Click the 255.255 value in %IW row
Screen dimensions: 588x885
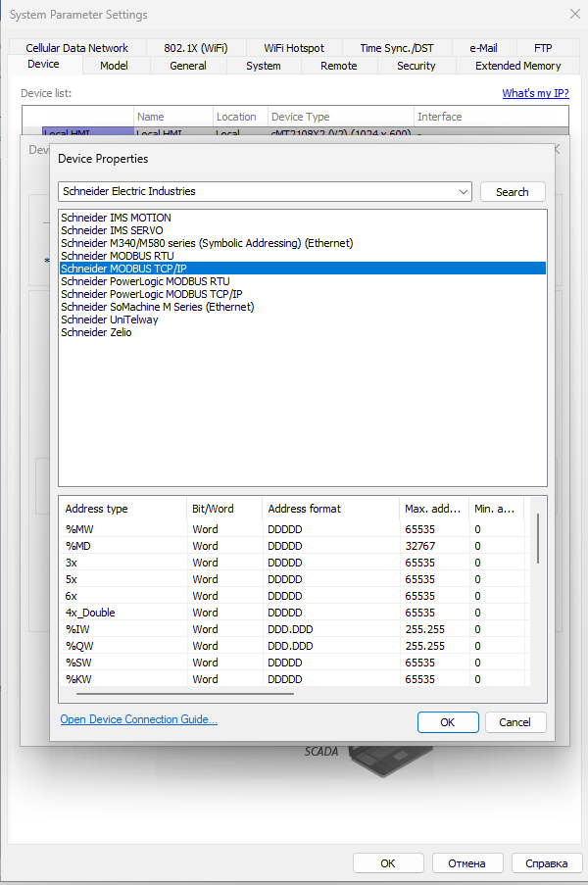point(425,629)
